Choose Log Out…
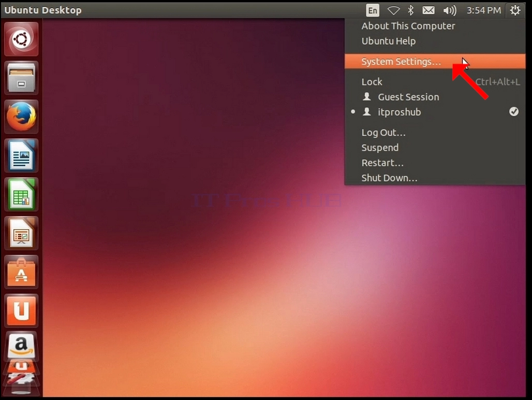The height and width of the screenshot is (400, 532). point(435,133)
